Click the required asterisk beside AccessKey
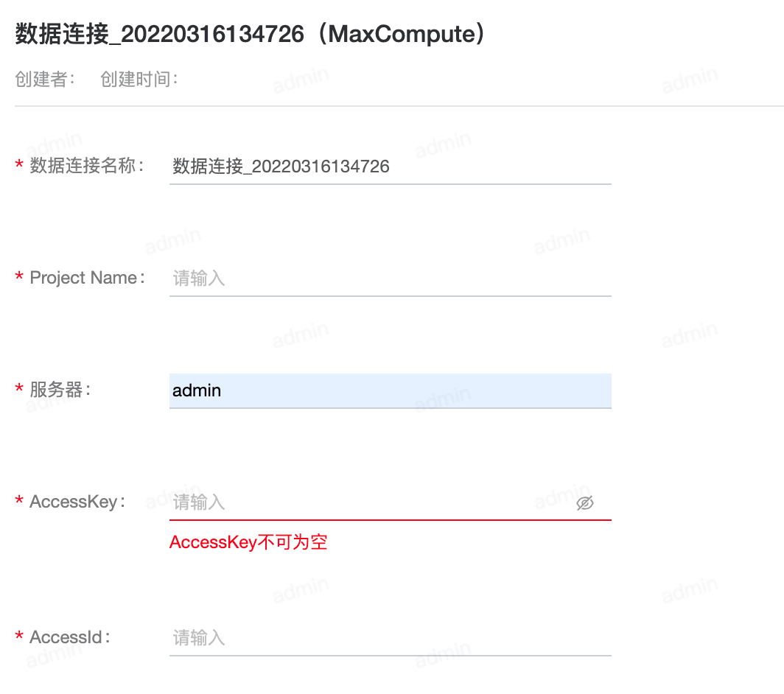The height and width of the screenshot is (694, 784). 19,500
